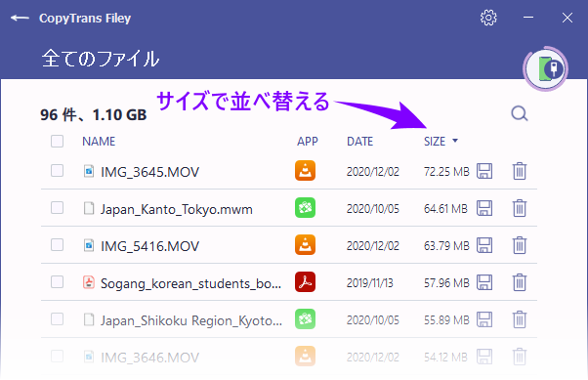Sort the list by DATE column

pyautogui.click(x=360, y=142)
